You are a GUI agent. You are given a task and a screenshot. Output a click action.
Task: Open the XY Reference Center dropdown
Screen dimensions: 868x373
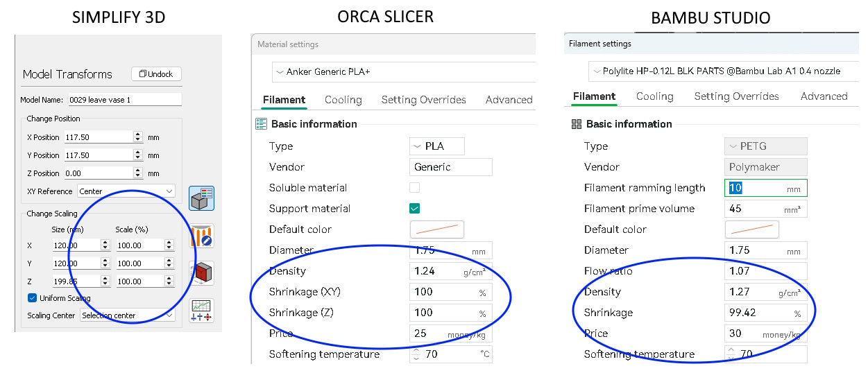tap(126, 191)
